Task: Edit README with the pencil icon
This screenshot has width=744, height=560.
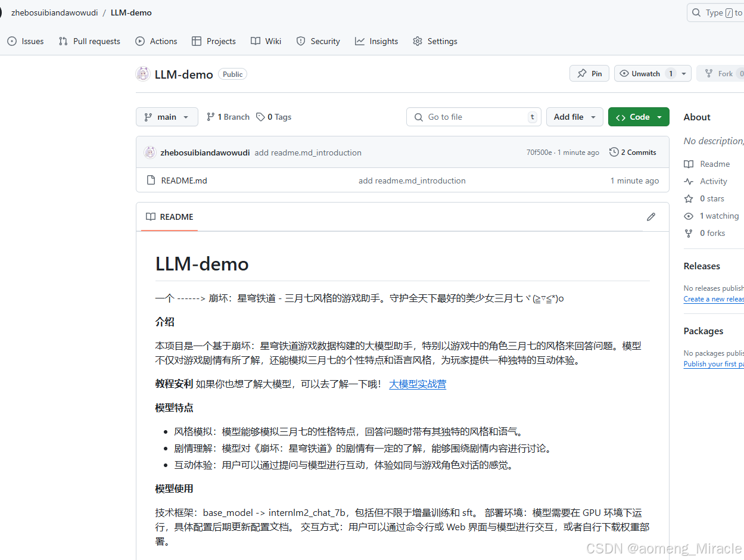Action: pos(651,217)
